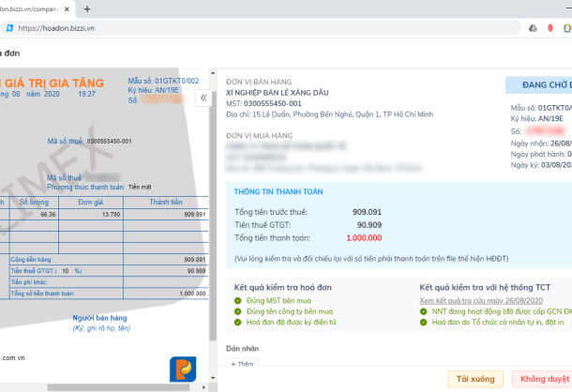Click green check next to 'Đúng tên công ty bên mua'

point(238,310)
